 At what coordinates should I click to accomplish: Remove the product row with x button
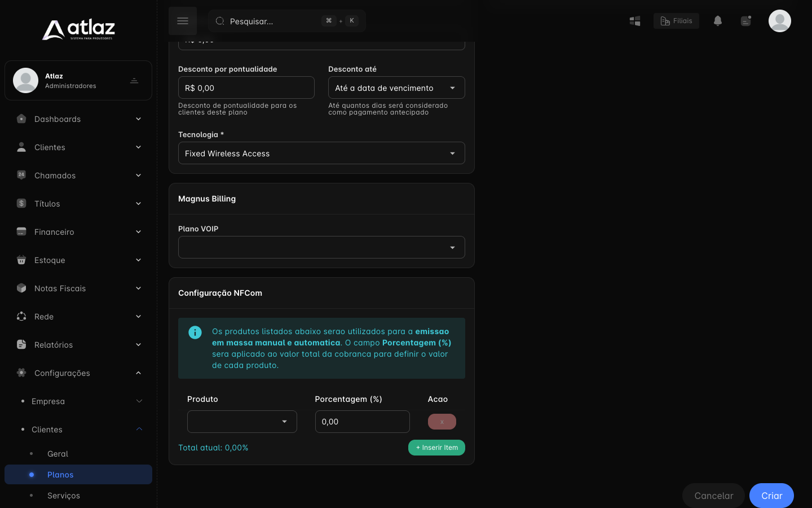click(442, 422)
